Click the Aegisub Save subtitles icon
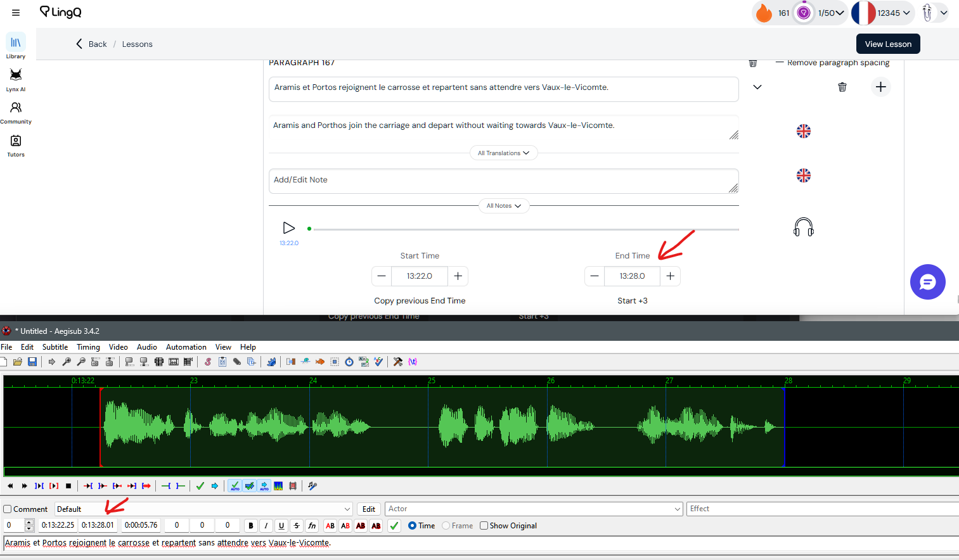The image size is (959, 560). point(32,362)
